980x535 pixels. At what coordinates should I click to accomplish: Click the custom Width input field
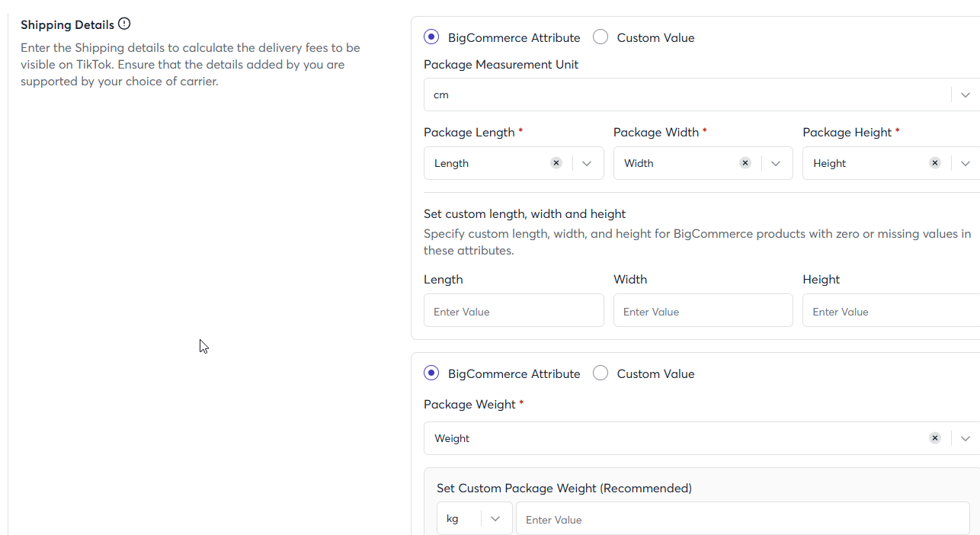click(x=703, y=311)
